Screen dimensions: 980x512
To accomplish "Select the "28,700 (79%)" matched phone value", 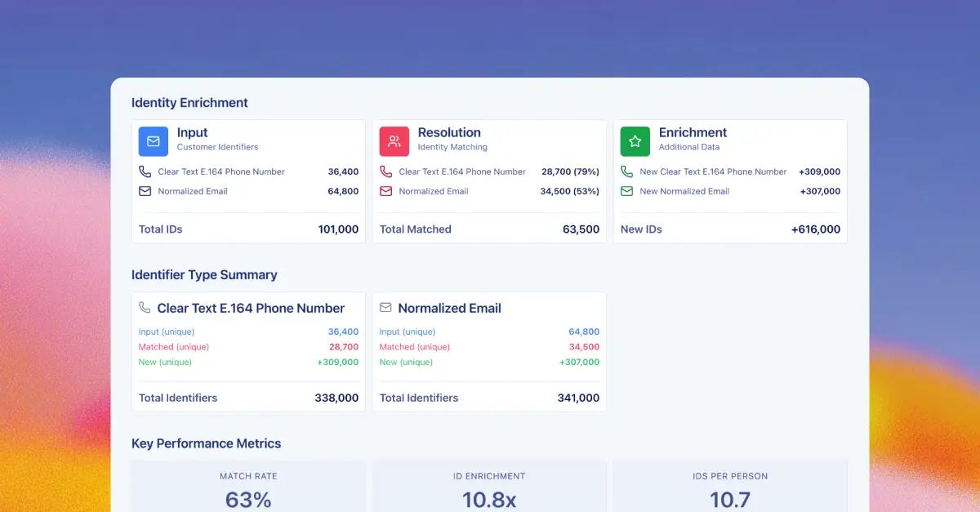I will click(570, 171).
